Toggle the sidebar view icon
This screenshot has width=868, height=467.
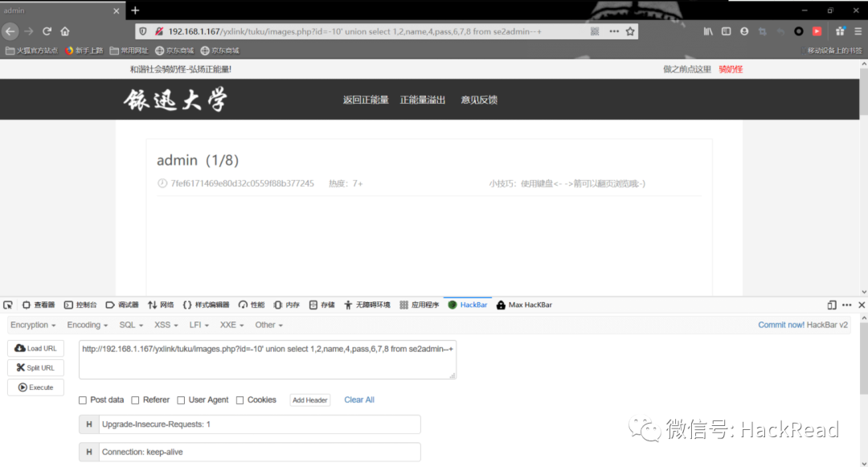[x=727, y=31]
